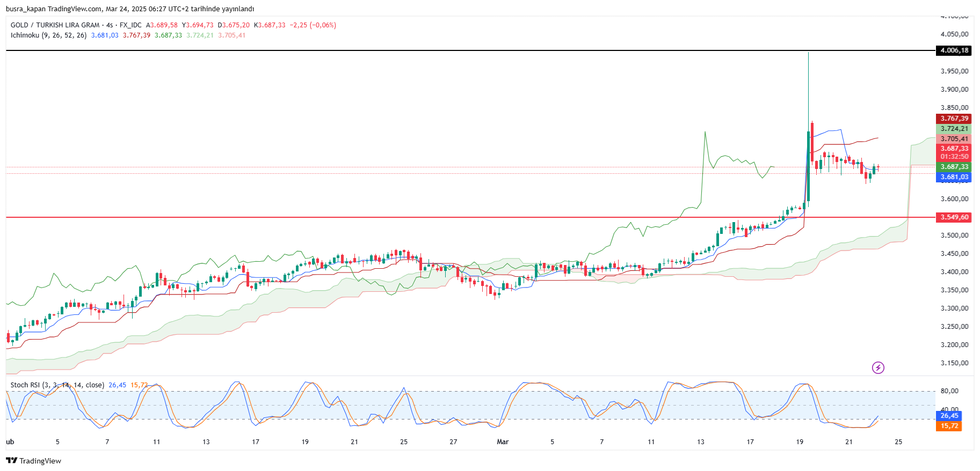Click the busra_kapan author name at top
This screenshot has width=980, height=471.
pyautogui.click(x=25, y=9)
